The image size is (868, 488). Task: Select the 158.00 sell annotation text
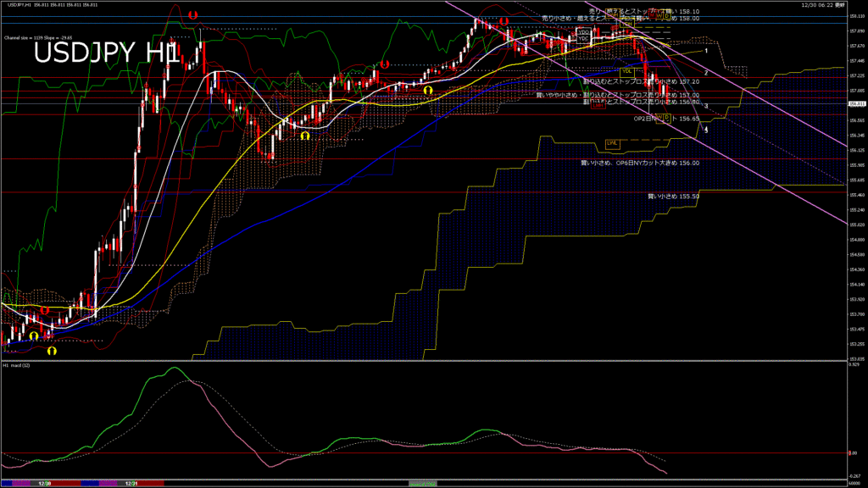click(620, 19)
